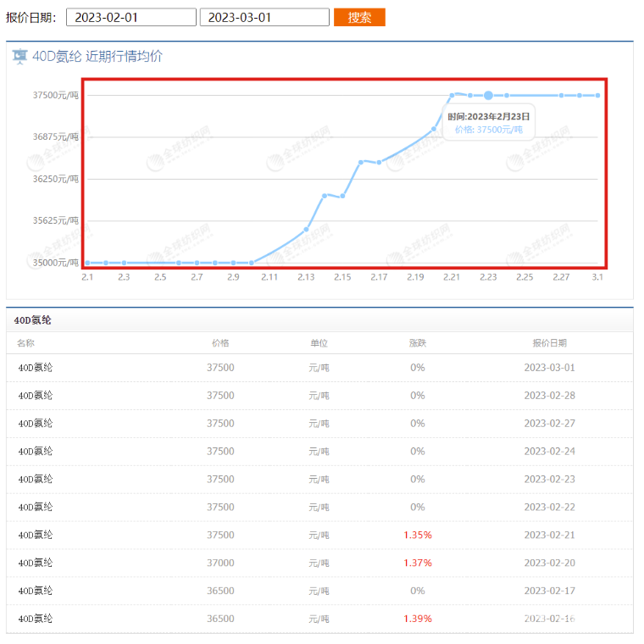Click the data point above 2.17
Viewport: 644px width, 644px height.
tap(379, 162)
